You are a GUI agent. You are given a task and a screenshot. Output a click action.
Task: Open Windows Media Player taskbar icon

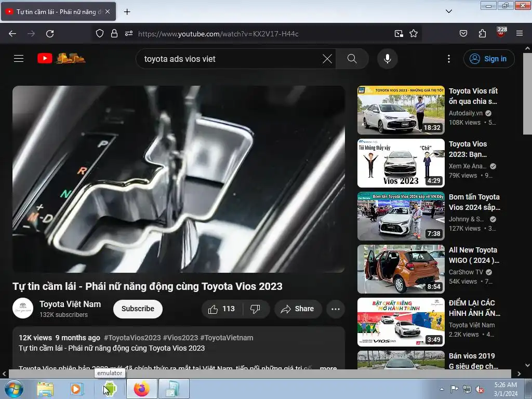tap(76, 389)
